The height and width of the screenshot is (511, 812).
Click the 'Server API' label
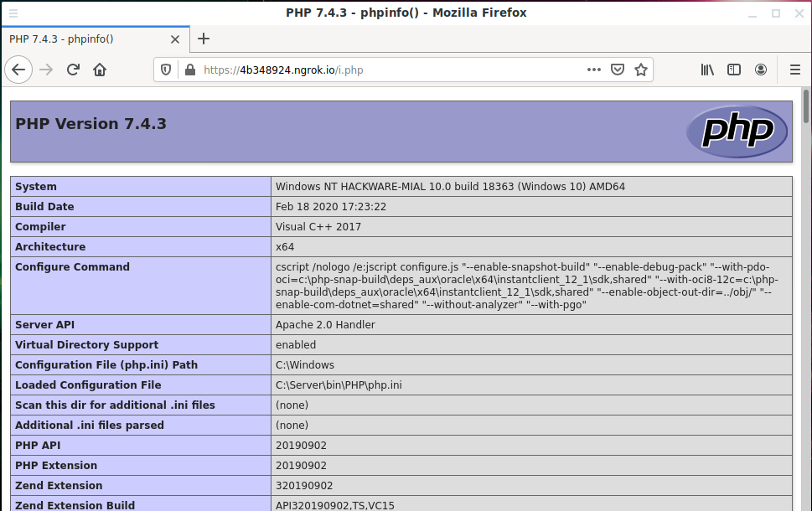point(44,325)
